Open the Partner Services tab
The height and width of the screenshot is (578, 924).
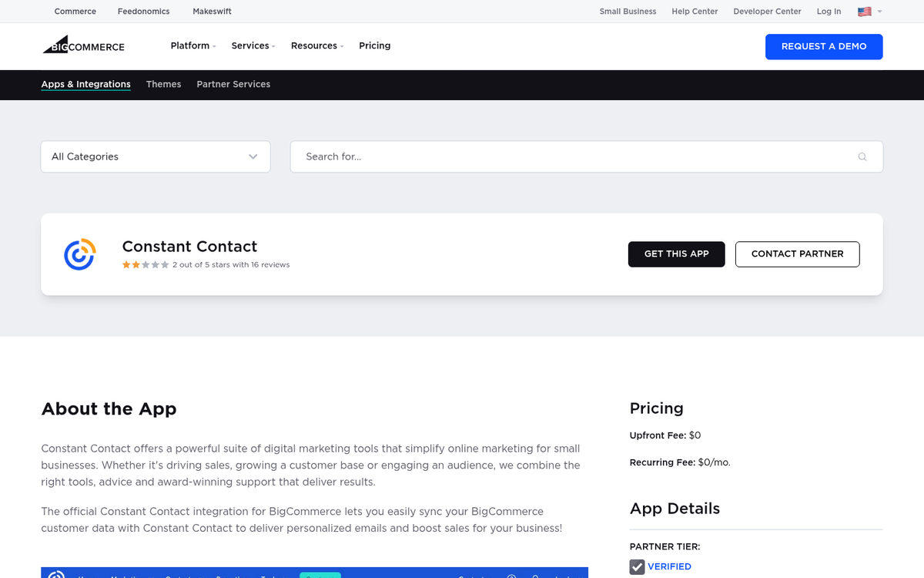pos(233,84)
